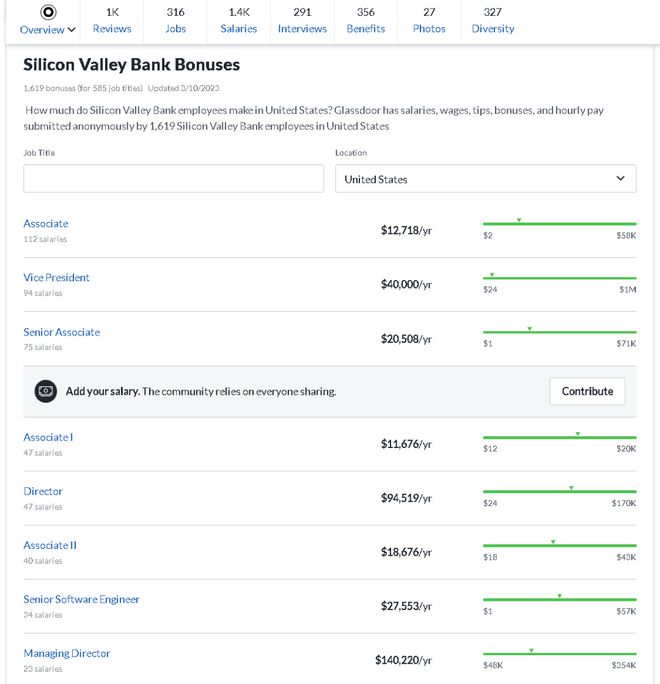Image resolution: width=660 pixels, height=684 pixels.
Task: Open the Reviews tab
Action: click(x=112, y=20)
